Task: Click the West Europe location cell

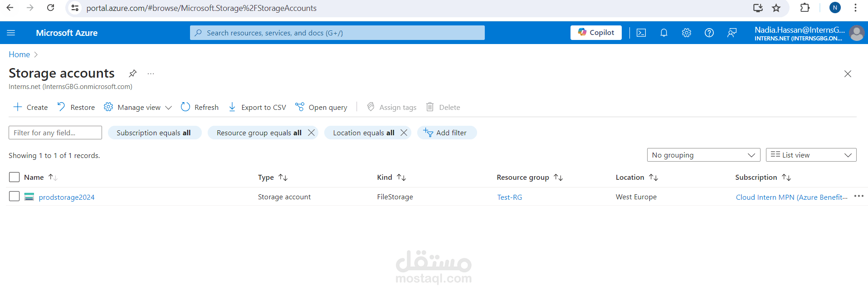Action: point(636,197)
